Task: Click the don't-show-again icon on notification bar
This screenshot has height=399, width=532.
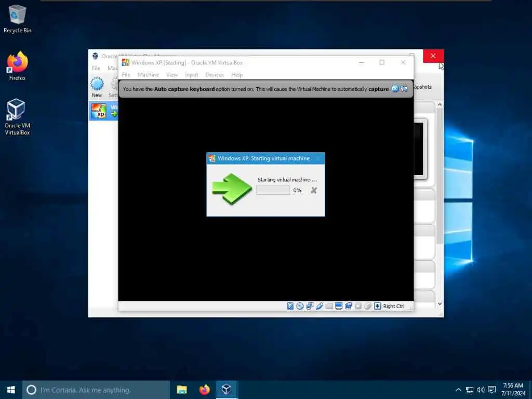Action: point(404,88)
